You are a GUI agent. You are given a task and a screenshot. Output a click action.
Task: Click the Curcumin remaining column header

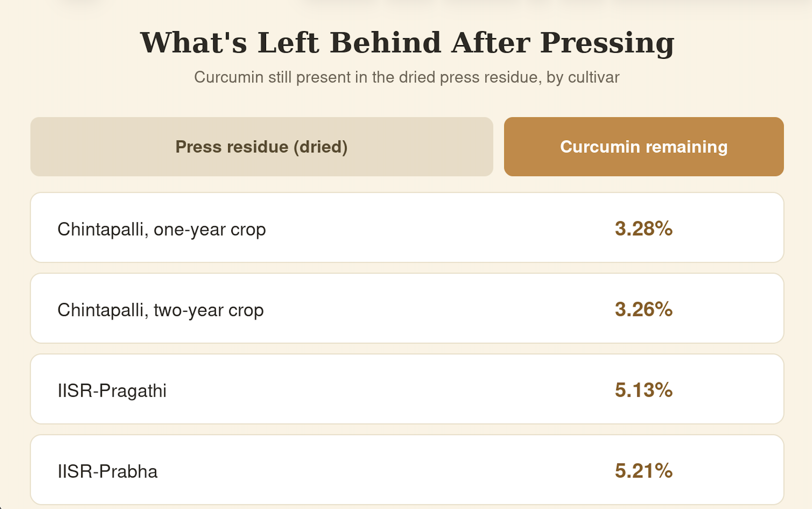point(644,147)
